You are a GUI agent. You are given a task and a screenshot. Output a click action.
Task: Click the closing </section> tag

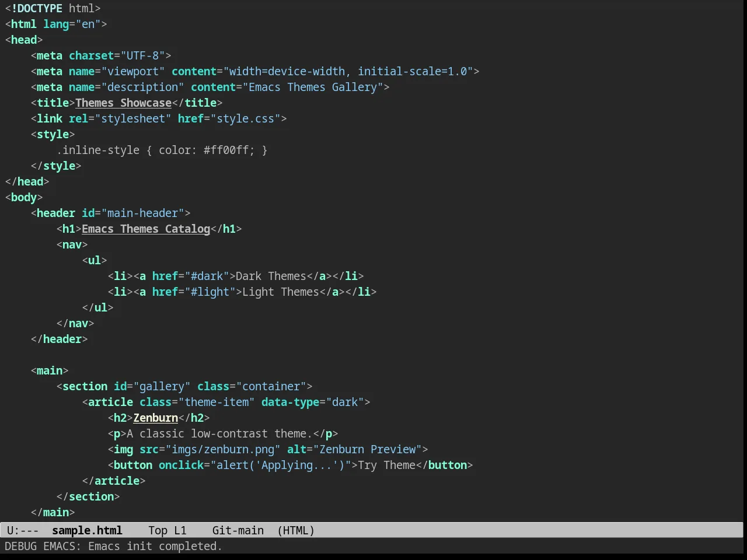click(x=88, y=496)
